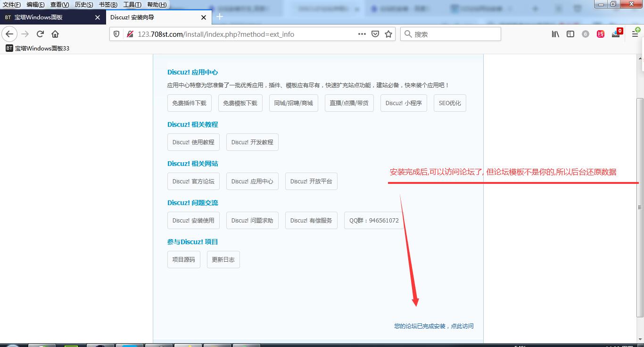Click the Discuz! 小程序 button
Screen dimensions: 644x347
tap(404, 103)
